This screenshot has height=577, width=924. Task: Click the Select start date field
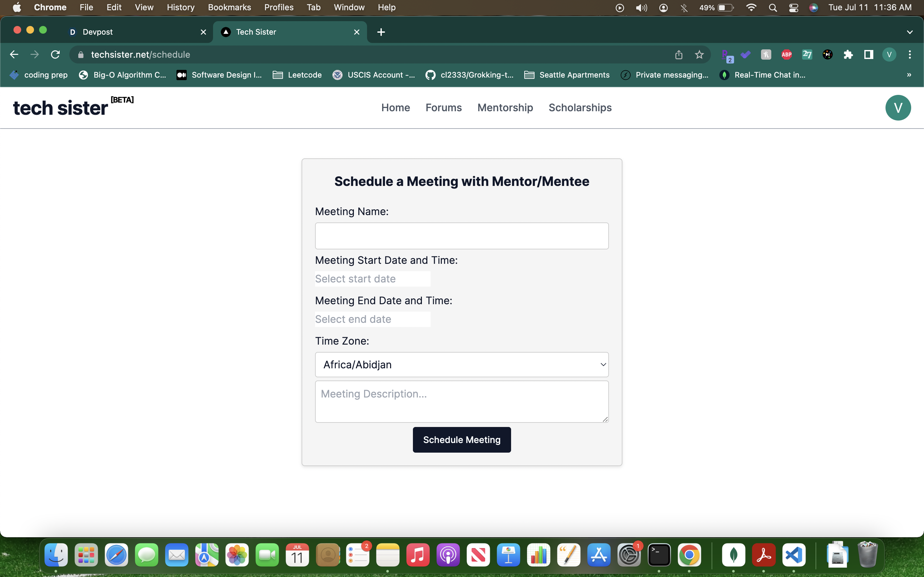[372, 279]
